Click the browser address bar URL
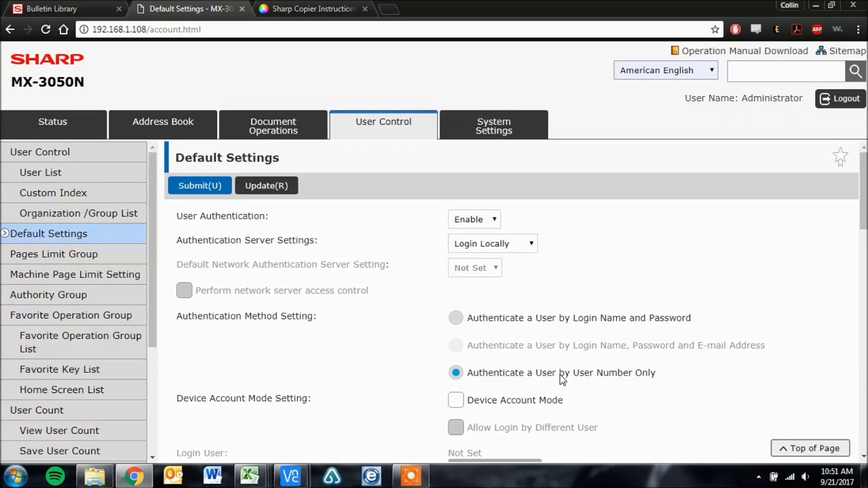The image size is (868, 488). pos(146,29)
